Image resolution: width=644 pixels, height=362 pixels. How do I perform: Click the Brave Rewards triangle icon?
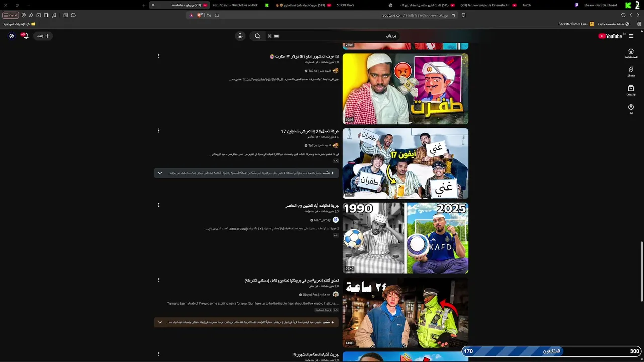click(191, 15)
